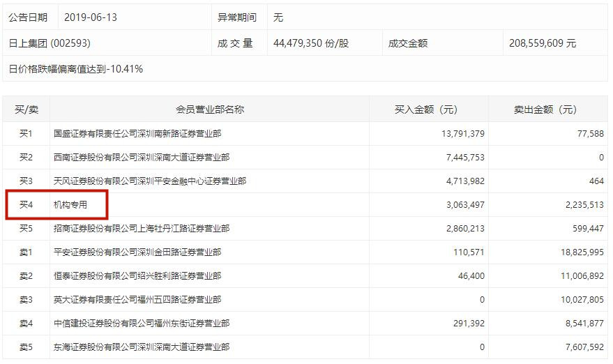Select the 英大证券 福州五四路证券营业部 name

tap(137, 299)
